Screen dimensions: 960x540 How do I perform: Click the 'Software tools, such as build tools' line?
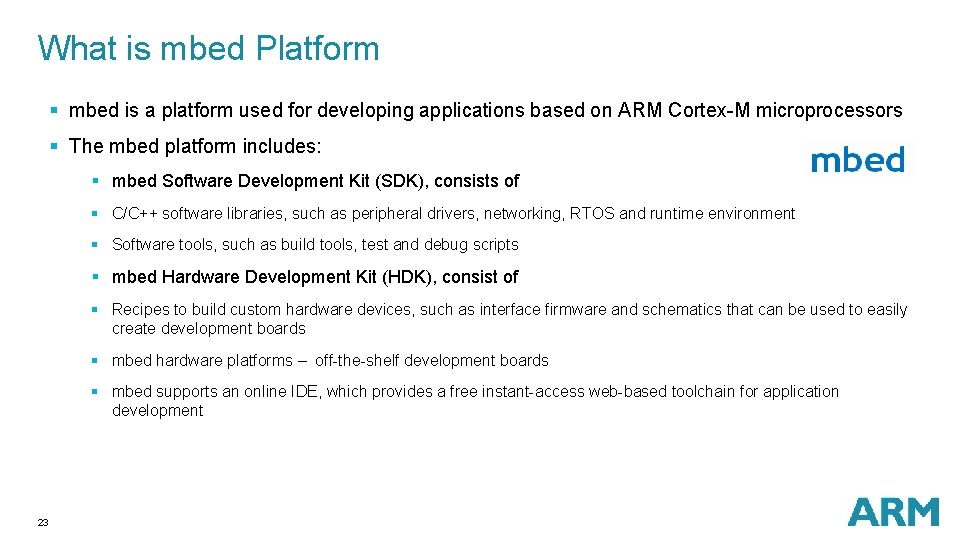315,245
